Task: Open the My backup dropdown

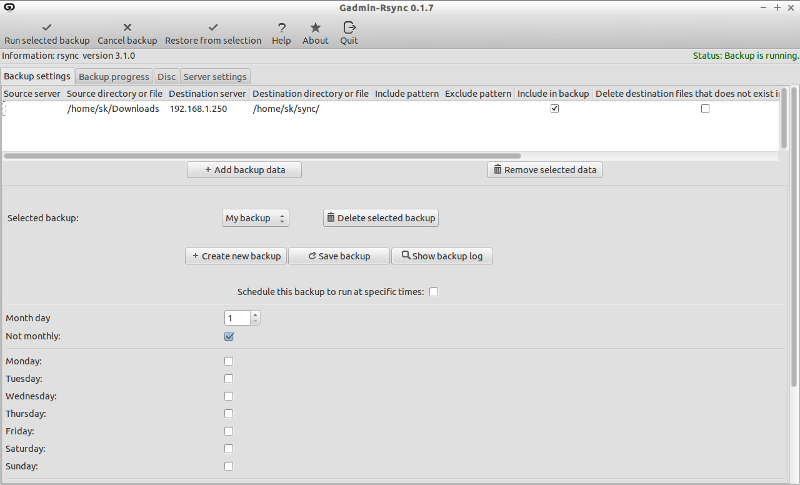Action: tap(256, 218)
